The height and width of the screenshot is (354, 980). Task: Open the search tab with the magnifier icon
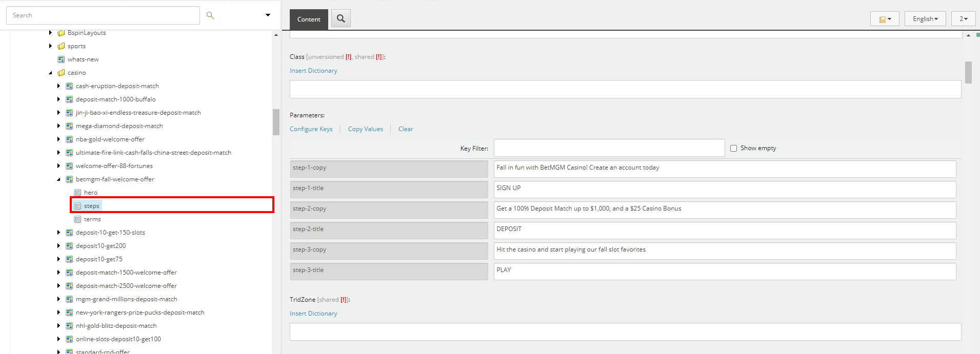tap(341, 19)
